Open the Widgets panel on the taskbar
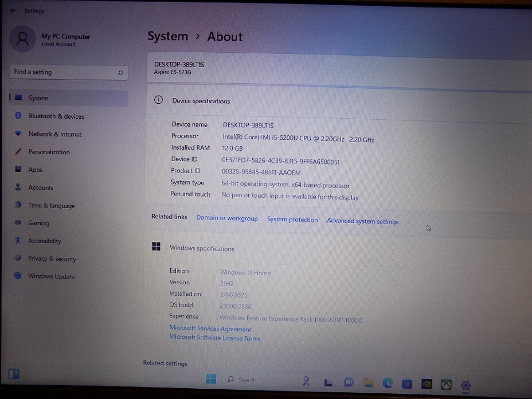Viewport: 532px width, 399px height. 14,374
